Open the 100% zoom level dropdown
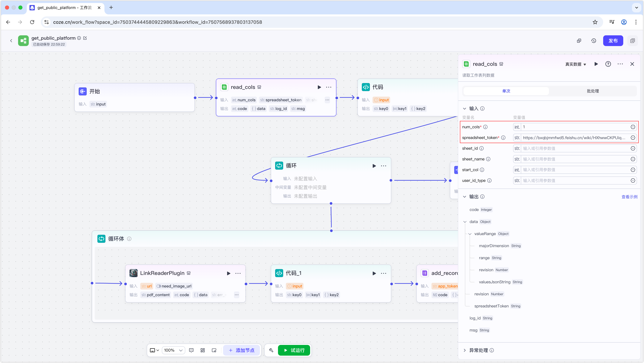The width and height of the screenshot is (644, 363). pyautogui.click(x=174, y=350)
